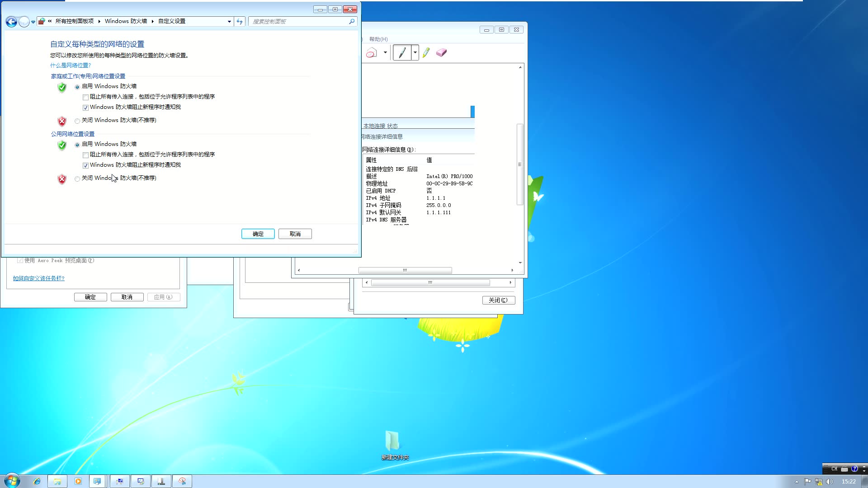868x488 pixels.
Task: Click the back navigation arrow in firewall window
Action: pos(11,21)
